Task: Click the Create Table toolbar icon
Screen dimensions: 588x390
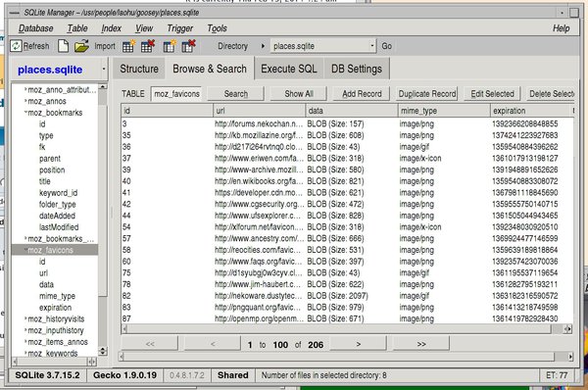Action: pyautogui.click(x=128, y=46)
